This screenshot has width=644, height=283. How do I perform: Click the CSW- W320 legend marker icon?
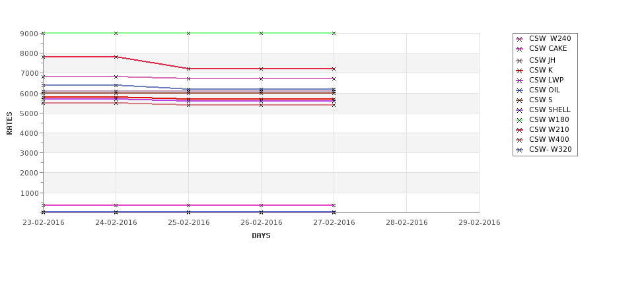pos(520,150)
